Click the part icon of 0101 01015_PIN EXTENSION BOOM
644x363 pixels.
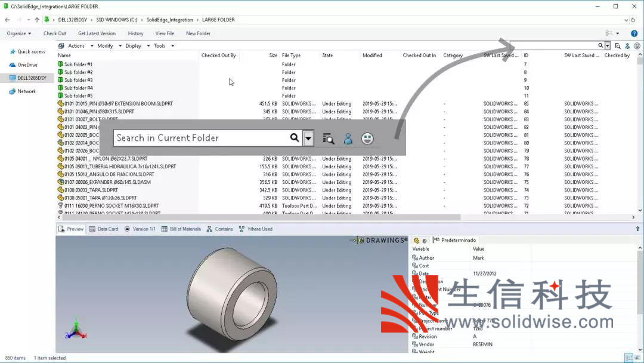pyautogui.click(x=60, y=104)
